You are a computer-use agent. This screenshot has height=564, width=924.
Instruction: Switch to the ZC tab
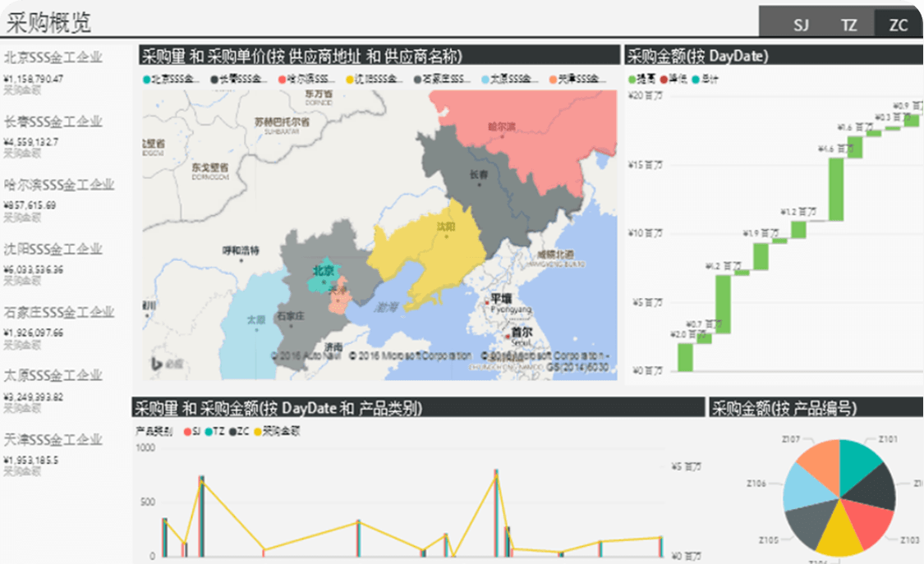click(x=898, y=25)
